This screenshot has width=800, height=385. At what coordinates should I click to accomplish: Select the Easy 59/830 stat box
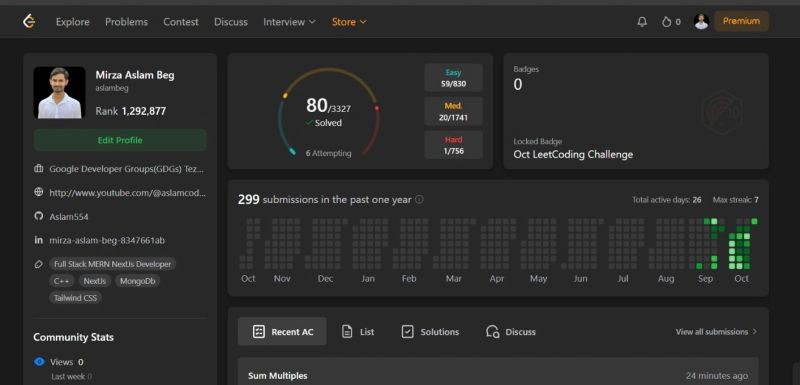pos(453,78)
